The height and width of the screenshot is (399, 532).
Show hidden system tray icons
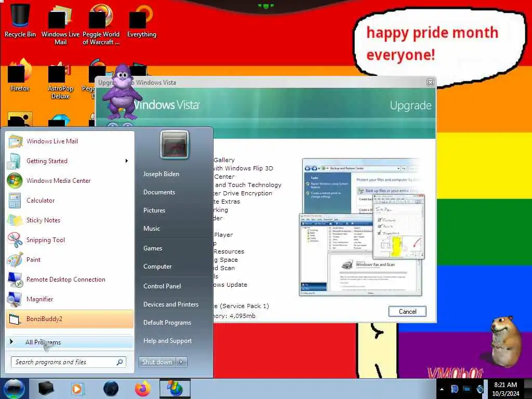click(442, 389)
